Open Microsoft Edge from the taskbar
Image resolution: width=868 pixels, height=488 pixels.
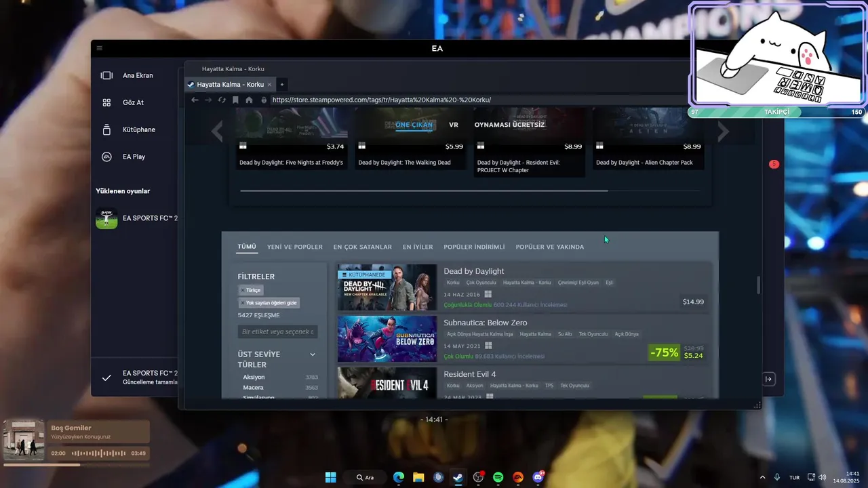(399, 477)
